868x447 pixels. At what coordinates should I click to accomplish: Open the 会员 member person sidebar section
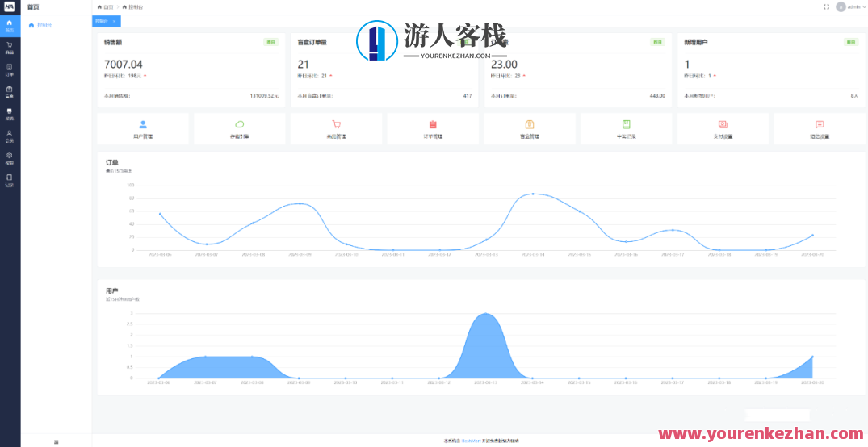pyautogui.click(x=10, y=136)
